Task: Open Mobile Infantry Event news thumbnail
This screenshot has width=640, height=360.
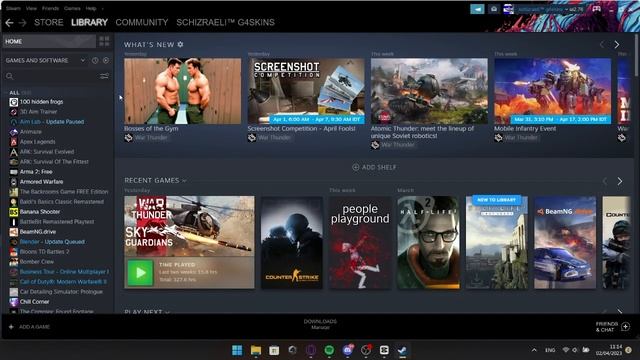Action: pyautogui.click(x=553, y=91)
